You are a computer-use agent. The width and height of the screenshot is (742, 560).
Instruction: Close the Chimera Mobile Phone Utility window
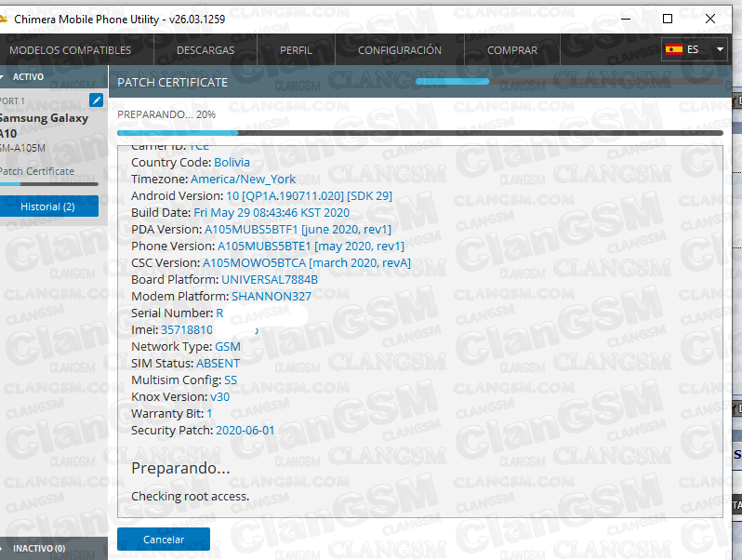[x=709, y=19]
